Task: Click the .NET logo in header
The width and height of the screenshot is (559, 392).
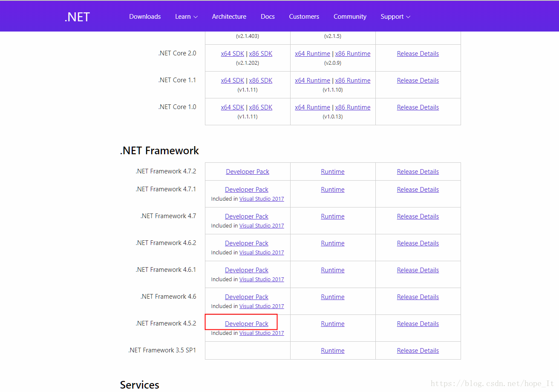Action: pyautogui.click(x=77, y=17)
